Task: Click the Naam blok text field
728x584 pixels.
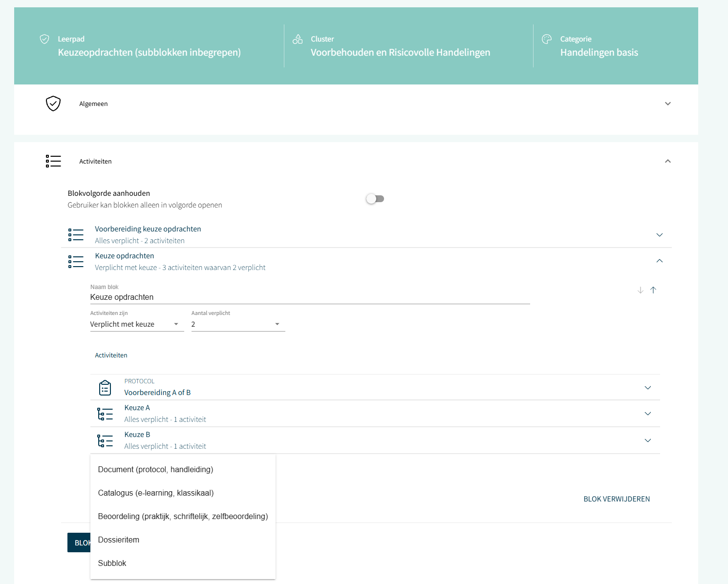Action: [x=310, y=297]
